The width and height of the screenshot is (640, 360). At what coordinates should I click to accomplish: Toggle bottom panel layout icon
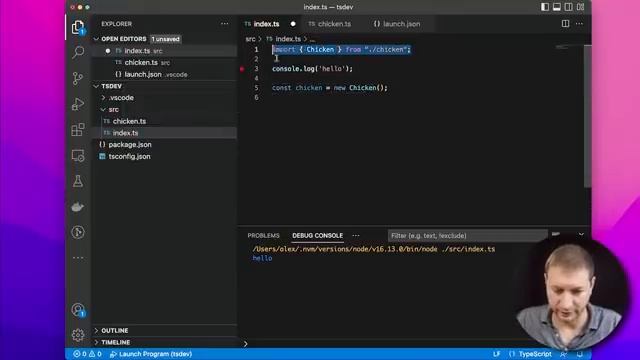(557, 7)
